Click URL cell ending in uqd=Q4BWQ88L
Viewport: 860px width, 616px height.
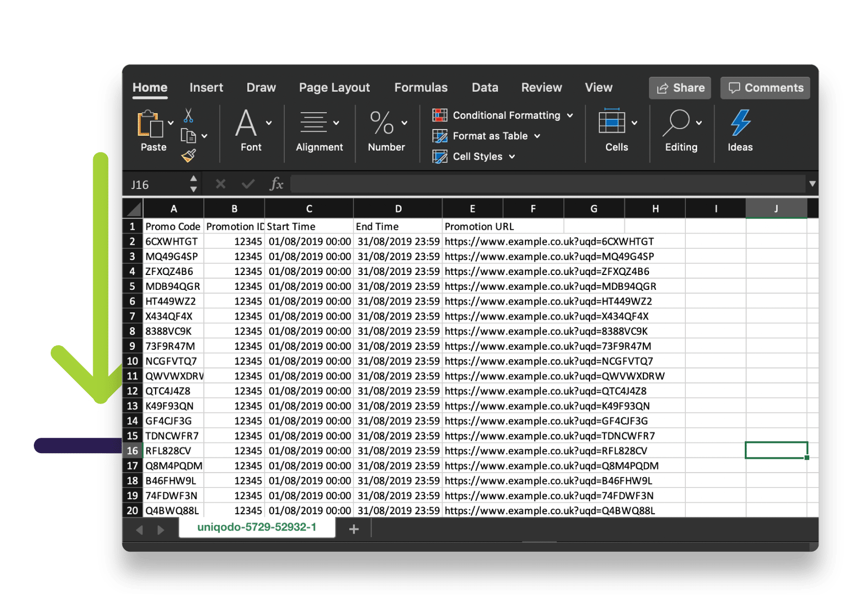click(x=550, y=511)
